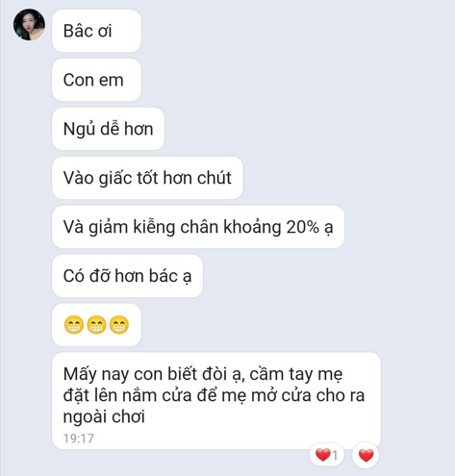455x476 pixels.
Task: Select the 'Vào giấc tốt hơn chút' message
Action: (147, 178)
